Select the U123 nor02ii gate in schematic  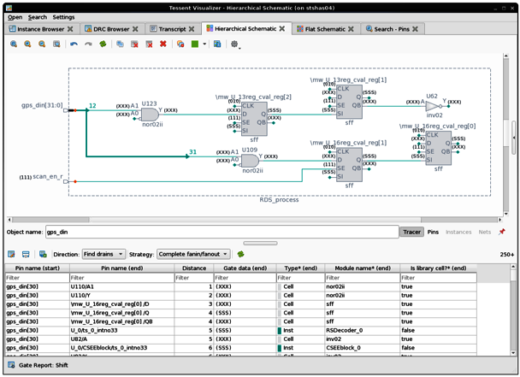pyautogui.click(x=150, y=115)
